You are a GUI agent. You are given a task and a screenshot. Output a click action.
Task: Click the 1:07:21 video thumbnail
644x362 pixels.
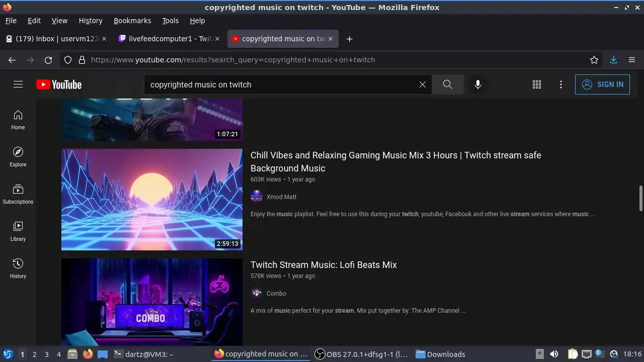(152, 120)
